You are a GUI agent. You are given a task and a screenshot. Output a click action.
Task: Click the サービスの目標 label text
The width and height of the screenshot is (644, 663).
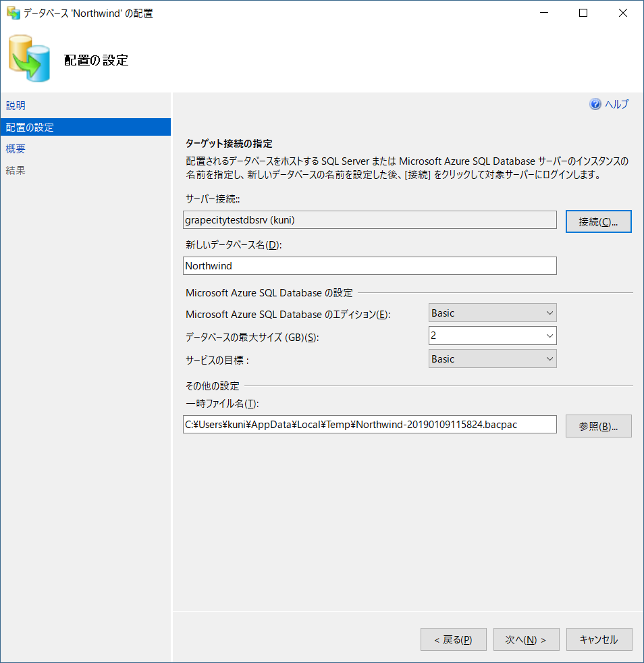point(217,360)
